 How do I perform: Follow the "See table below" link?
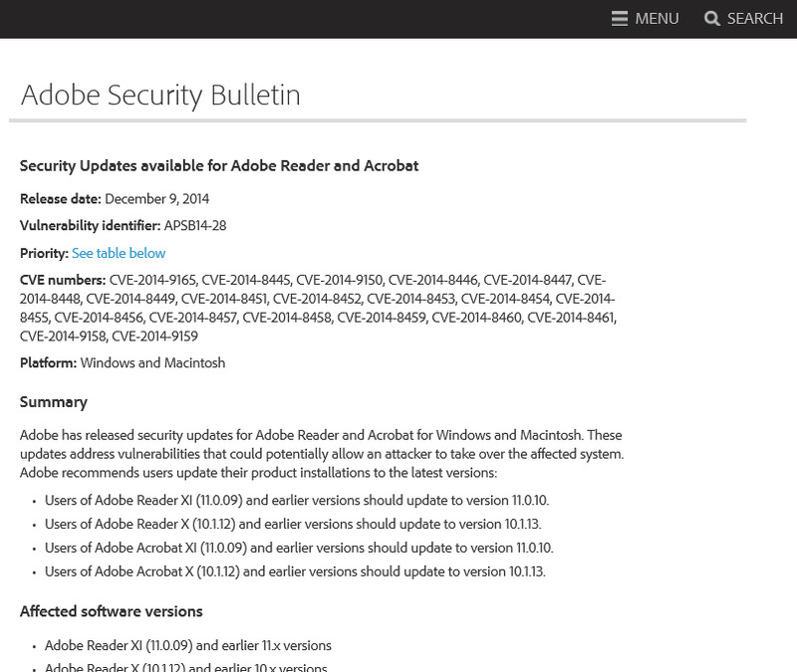pyautogui.click(x=119, y=254)
